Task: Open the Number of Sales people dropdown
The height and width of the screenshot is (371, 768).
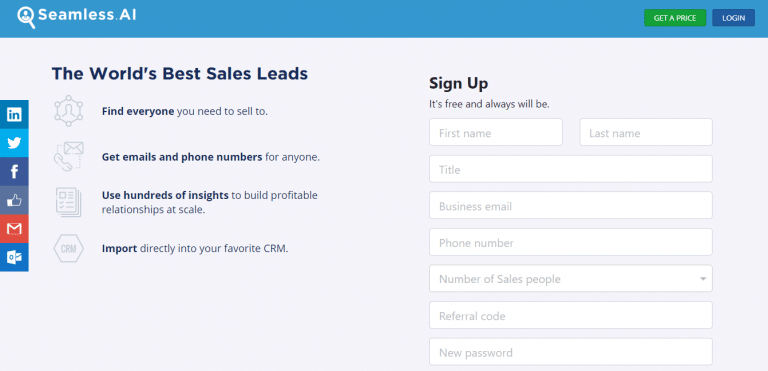Action: pyautogui.click(x=571, y=278)
